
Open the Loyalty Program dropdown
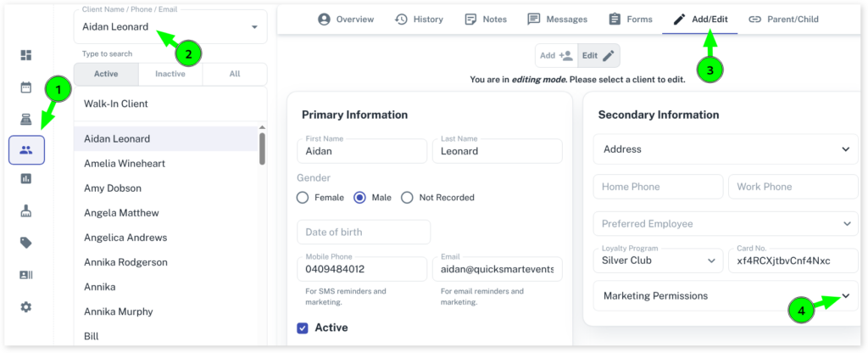tap(657, 261)
